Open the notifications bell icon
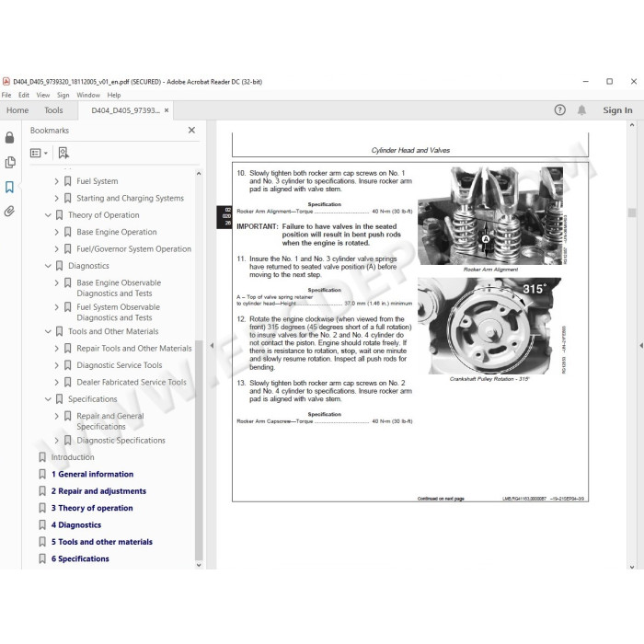The height and width of the screenshot is (644, 644). [581, 110]
